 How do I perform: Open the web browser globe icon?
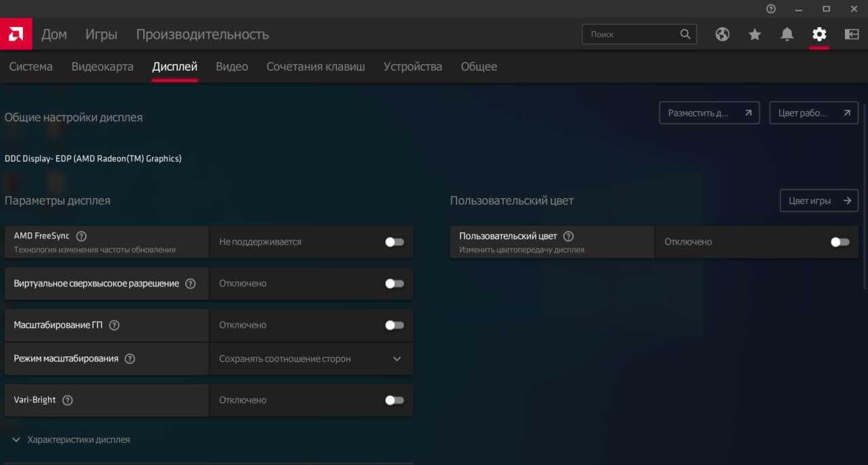click(722, 34)
